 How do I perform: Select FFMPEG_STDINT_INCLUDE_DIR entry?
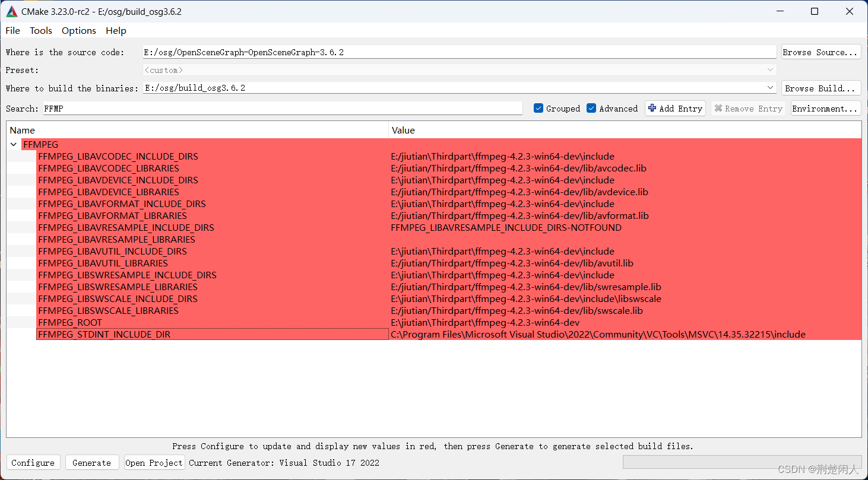click(x=104, y=335)
